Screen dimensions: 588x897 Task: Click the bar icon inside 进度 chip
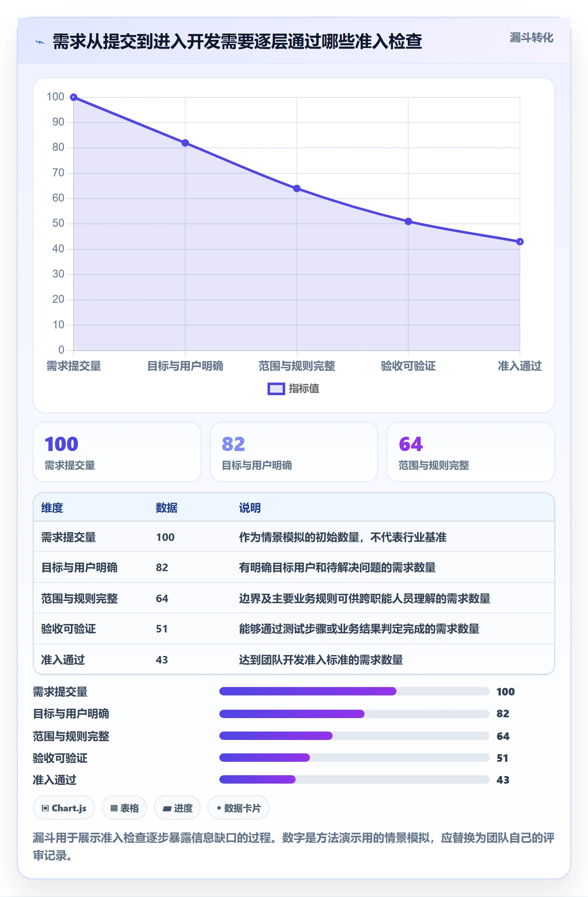pos(167,809)
